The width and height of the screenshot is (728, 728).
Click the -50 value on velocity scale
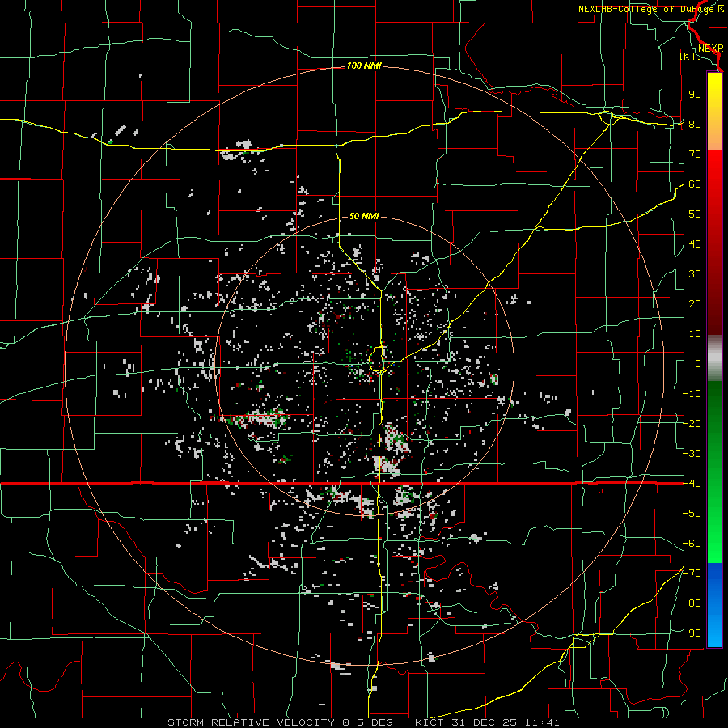[x=692, y=514]
